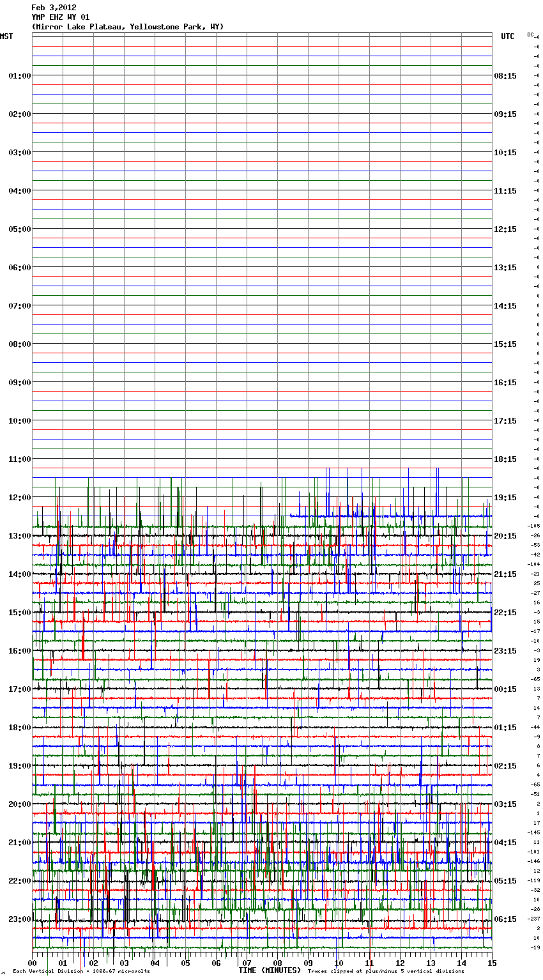The height and width of the screenshot is (980, 543).
Task: Click the 'DC' offset column header
Action: [532, 35]
